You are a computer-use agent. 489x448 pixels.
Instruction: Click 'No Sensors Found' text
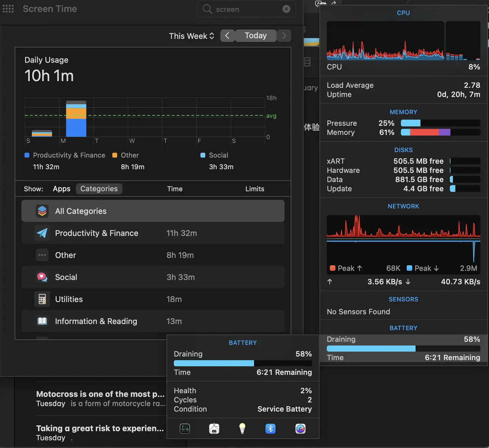(358, 312)
